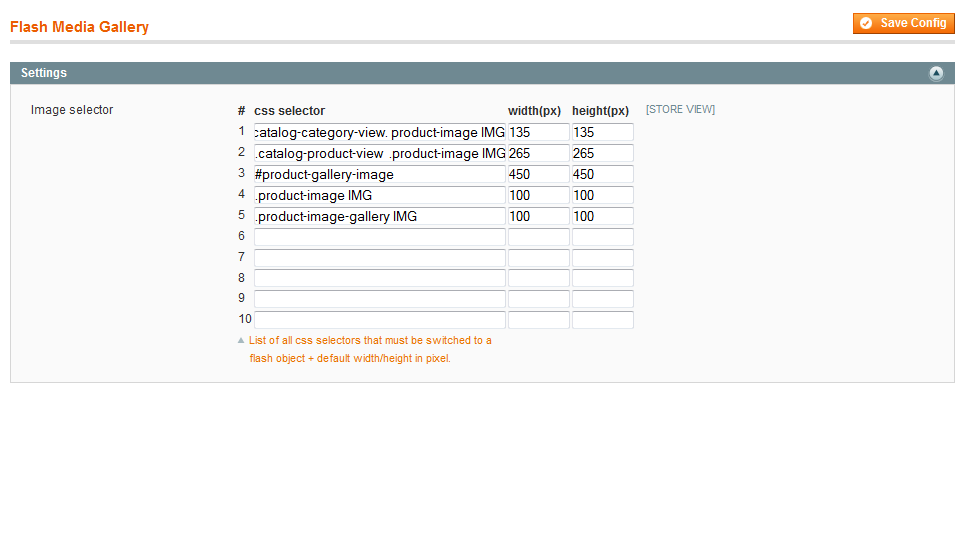Screen dimensions: 960x540
Task: Select the height field showing 265
Action: tap(602, 153)
